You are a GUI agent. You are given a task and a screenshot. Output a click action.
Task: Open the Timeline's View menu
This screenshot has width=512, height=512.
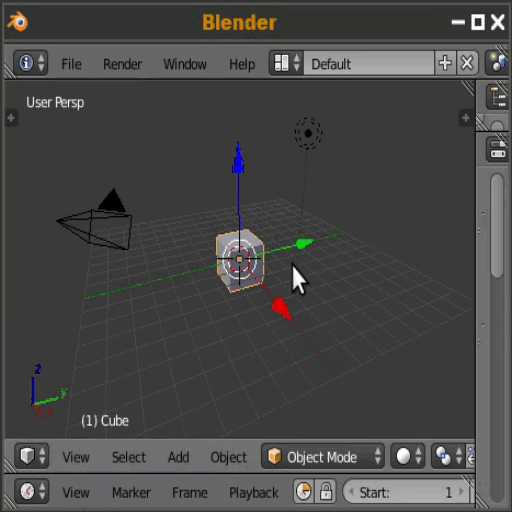pyautogui.click(x=76, y=493)
